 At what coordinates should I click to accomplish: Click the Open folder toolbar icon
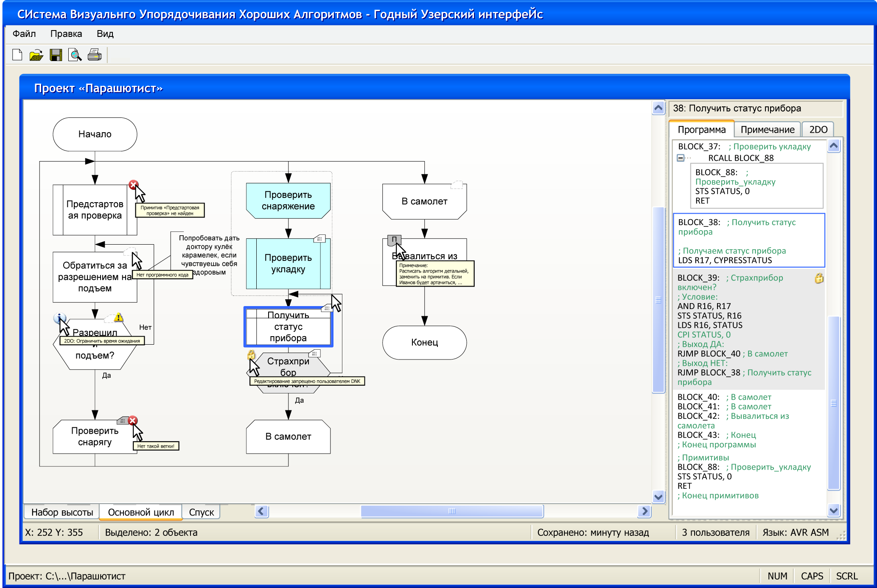pos(36,55)
